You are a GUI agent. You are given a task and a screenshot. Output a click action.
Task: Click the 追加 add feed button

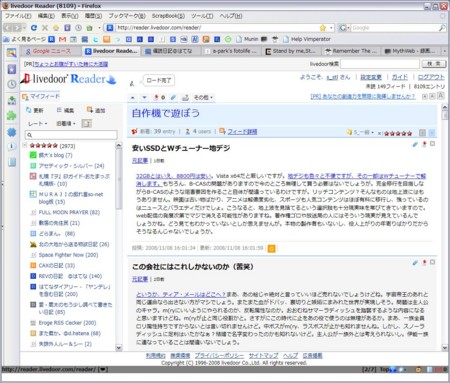click(96, 110)
